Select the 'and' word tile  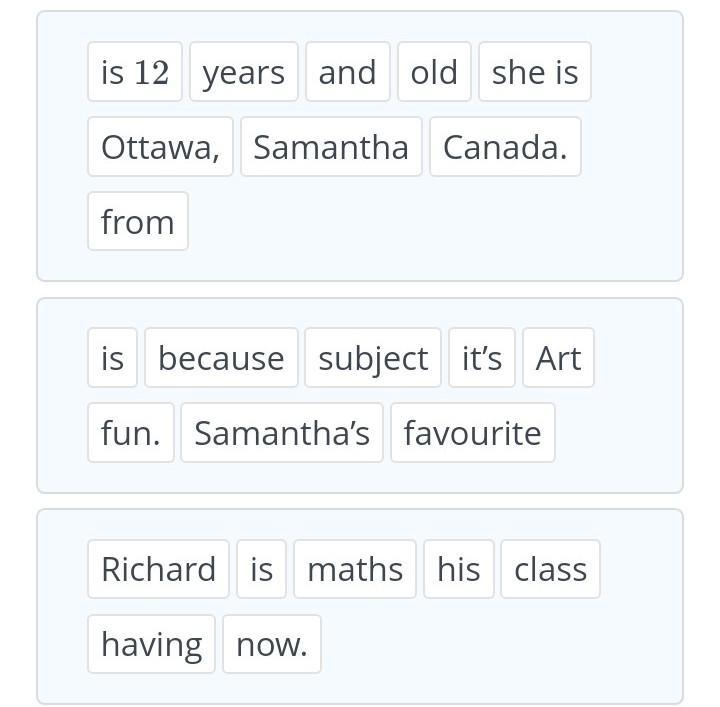coord(348,72)
